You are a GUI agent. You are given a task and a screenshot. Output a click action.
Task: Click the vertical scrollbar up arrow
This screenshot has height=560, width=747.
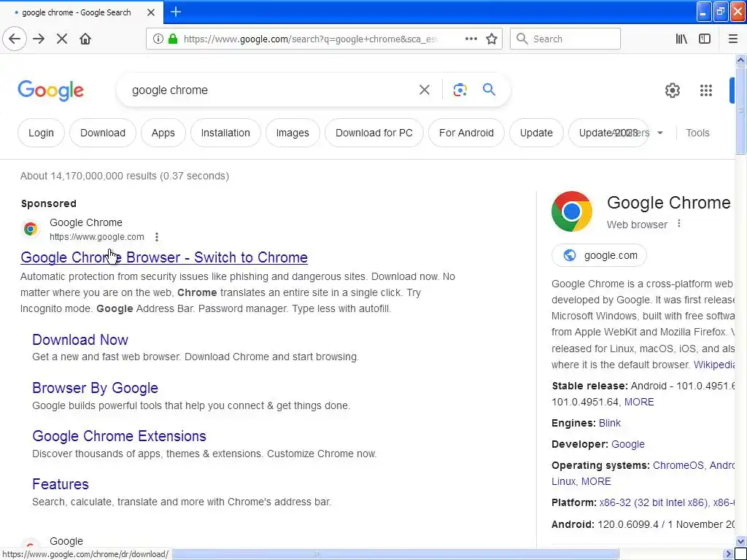pos(740,60)
